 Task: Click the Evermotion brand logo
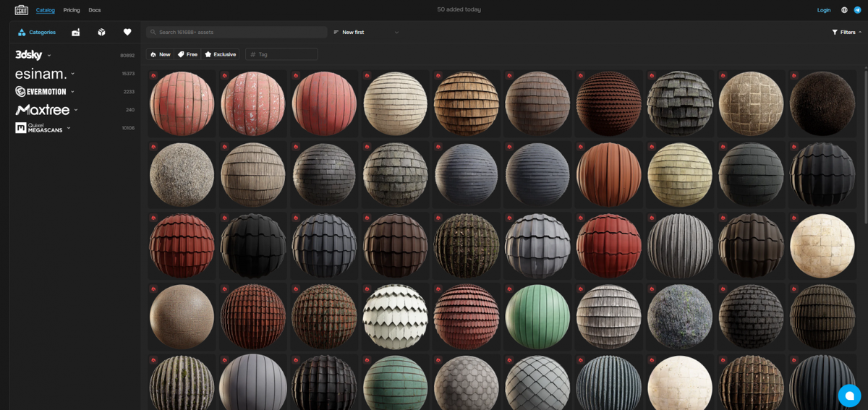[41, 92]
